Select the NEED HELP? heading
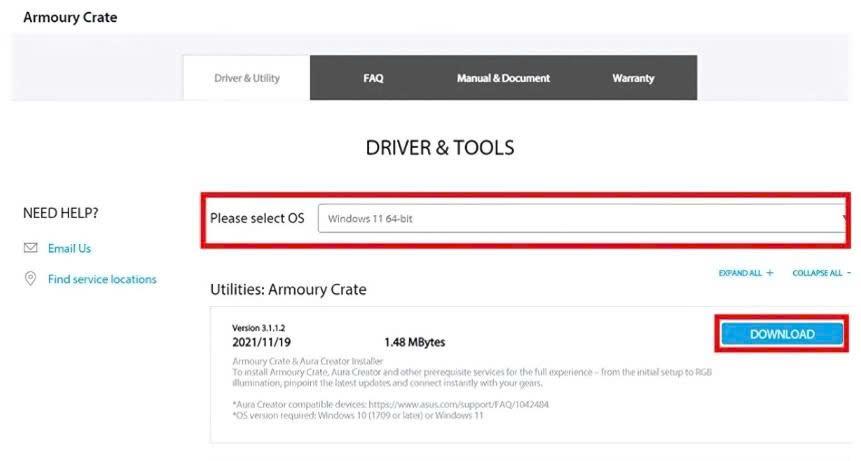This screenshot has width=861, height=461. pos(60,213)
